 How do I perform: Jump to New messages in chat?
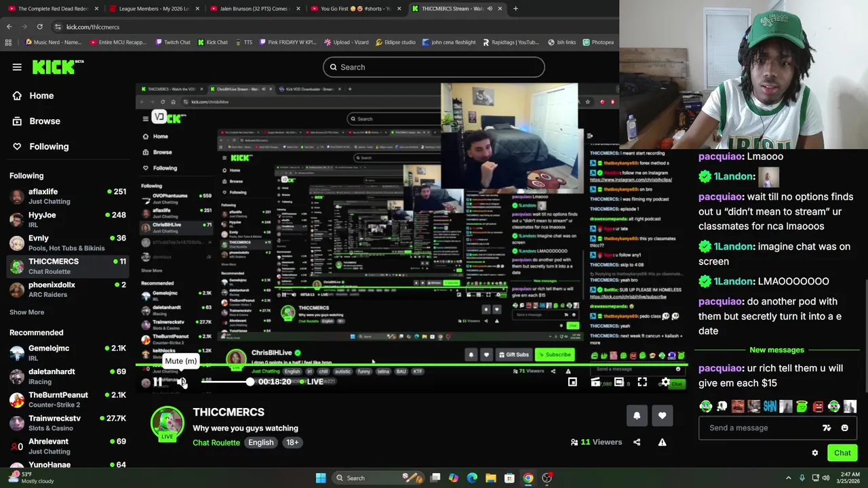pyautogui.click(x=776, y=350)
